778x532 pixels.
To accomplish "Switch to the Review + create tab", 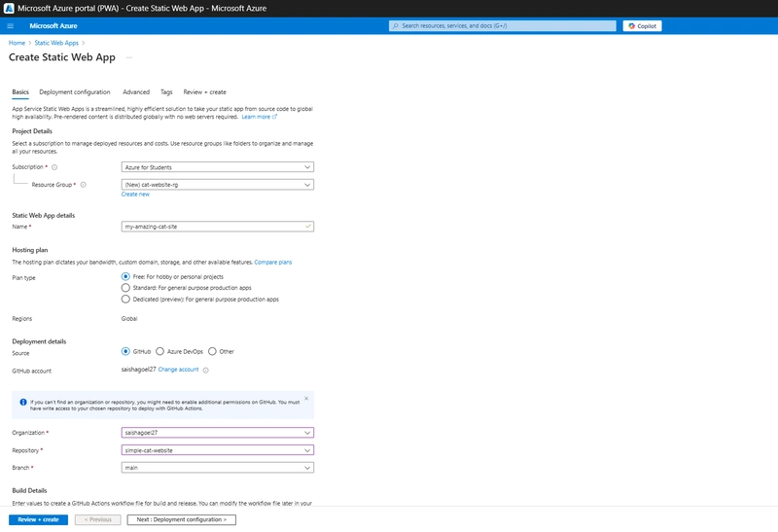I will 204,92.
